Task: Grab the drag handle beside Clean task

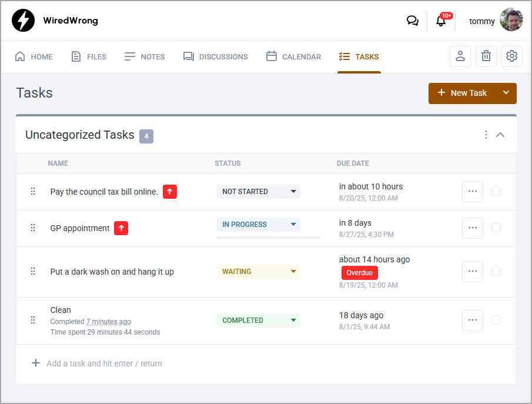Action: tap(33, 320)
